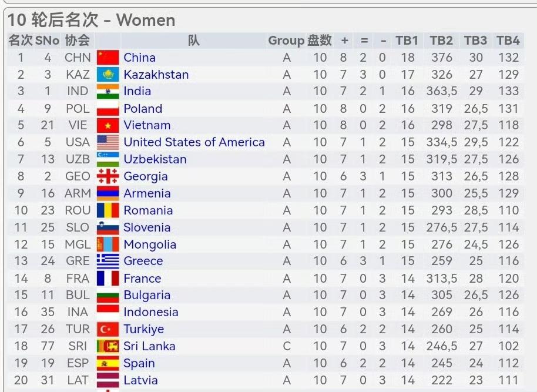Click the Kazakhstan flag icon
This screenshot has width=537, height=392.
click(108, 75)
